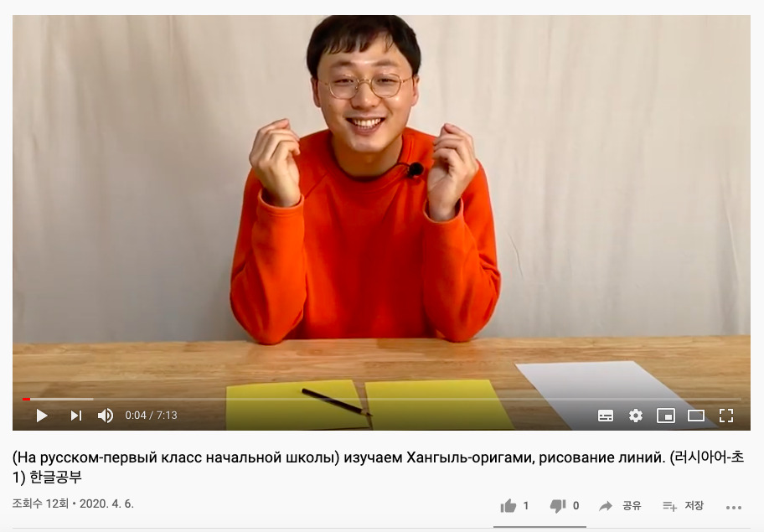Dislike this video with thumbs down

(x=558, y=506)
